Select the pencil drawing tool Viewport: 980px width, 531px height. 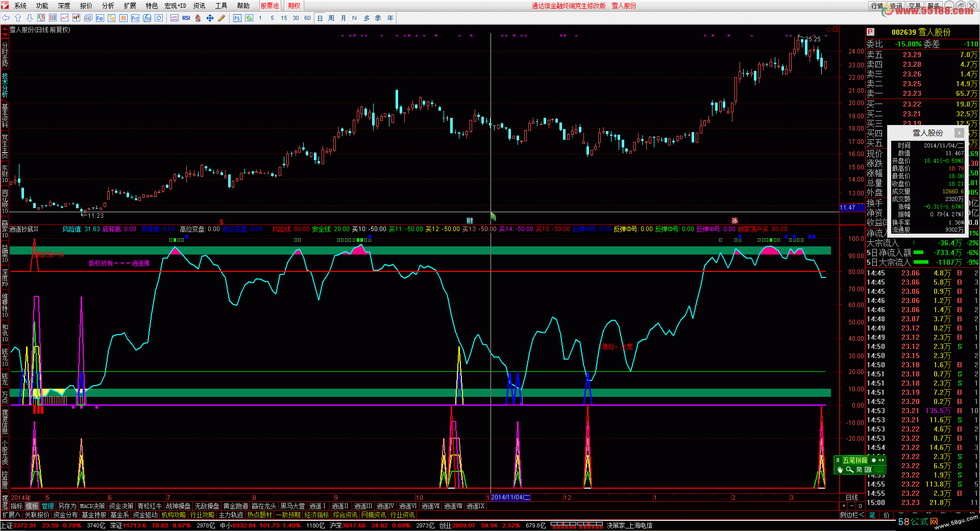222,18
